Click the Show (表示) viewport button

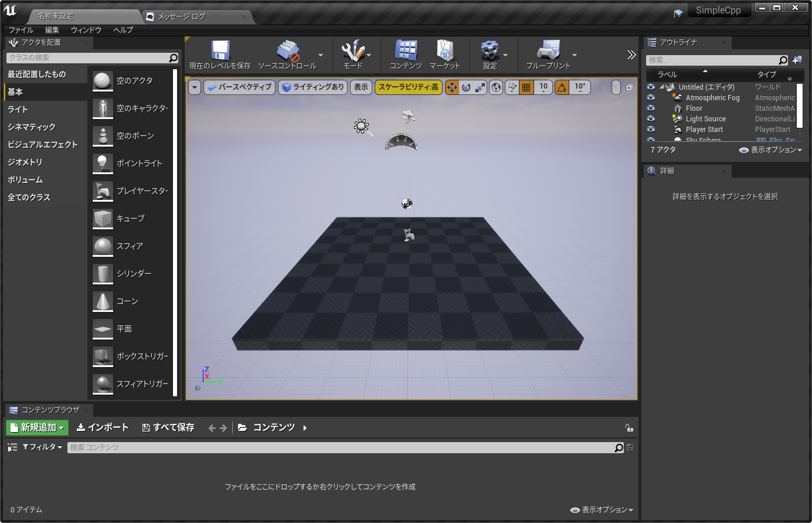tap(361, 87)
